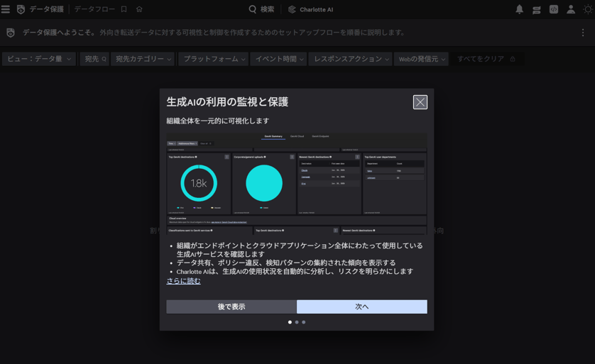
Task: Select the first pagination dot
Action: (x=290, y=322)
